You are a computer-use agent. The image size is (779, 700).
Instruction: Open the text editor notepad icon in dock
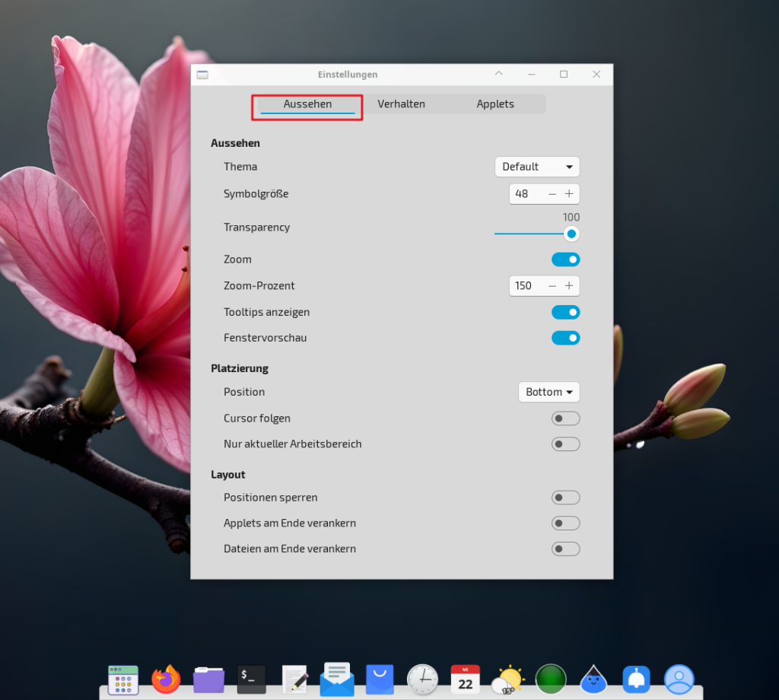click(x=294, y=678)
